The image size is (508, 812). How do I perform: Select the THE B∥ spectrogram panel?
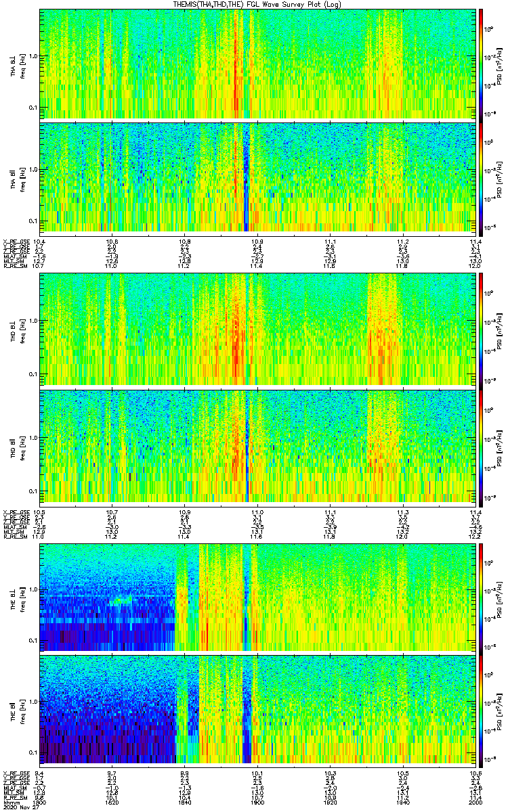click(x=257, y=710)
